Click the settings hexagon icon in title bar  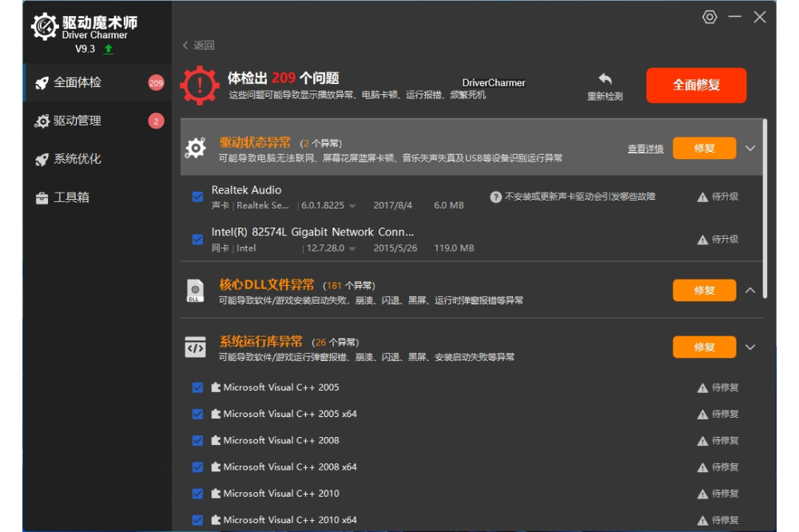(710, 17)
